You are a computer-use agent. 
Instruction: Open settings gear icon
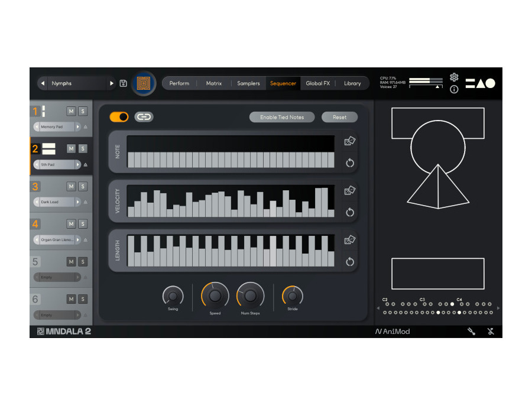[454, 77]
